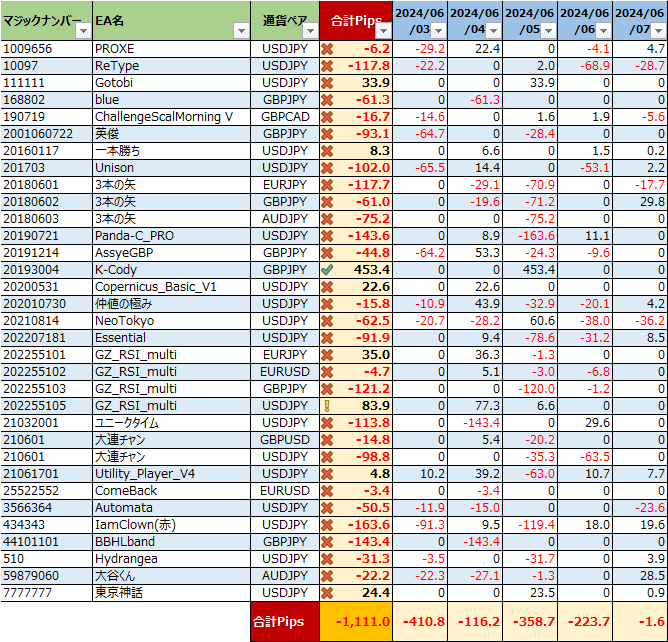This screenshot has height=642, width=668.
Task: Open the 合計Pips column filter dropdown
Action: pos(383,31)
